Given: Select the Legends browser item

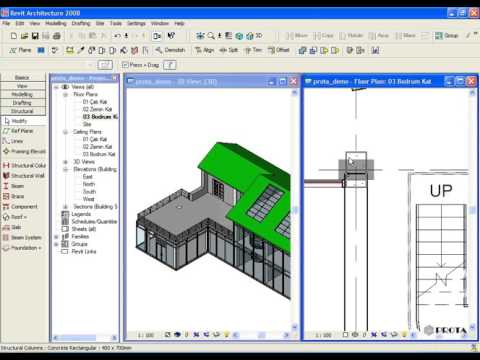Looking at the screenshot, I should tap(81, 214).
